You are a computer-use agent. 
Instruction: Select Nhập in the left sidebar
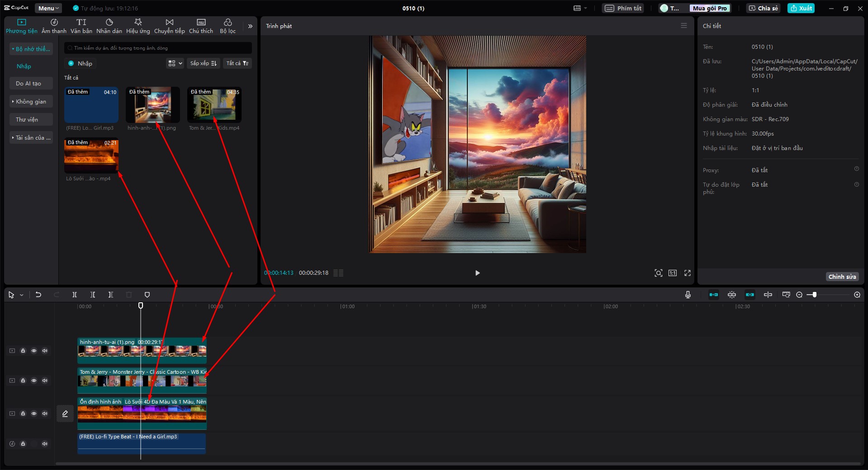coord(24,66)
